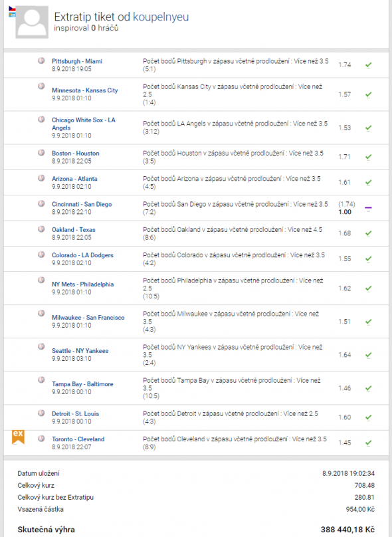The height and width of the screenshot is (537, 392).
Task: Open Detroit - St. Louis match link
Action: pos(75,413)
